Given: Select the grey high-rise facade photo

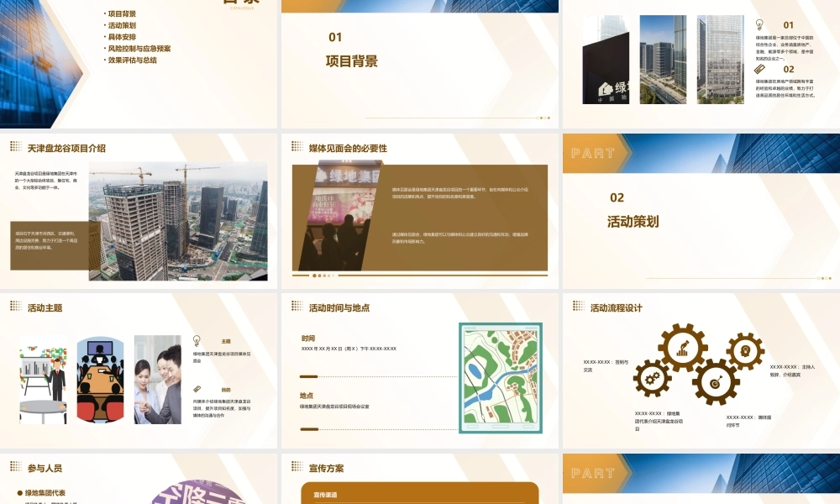Looking at the screenshot, I should [x=721, y=60].
